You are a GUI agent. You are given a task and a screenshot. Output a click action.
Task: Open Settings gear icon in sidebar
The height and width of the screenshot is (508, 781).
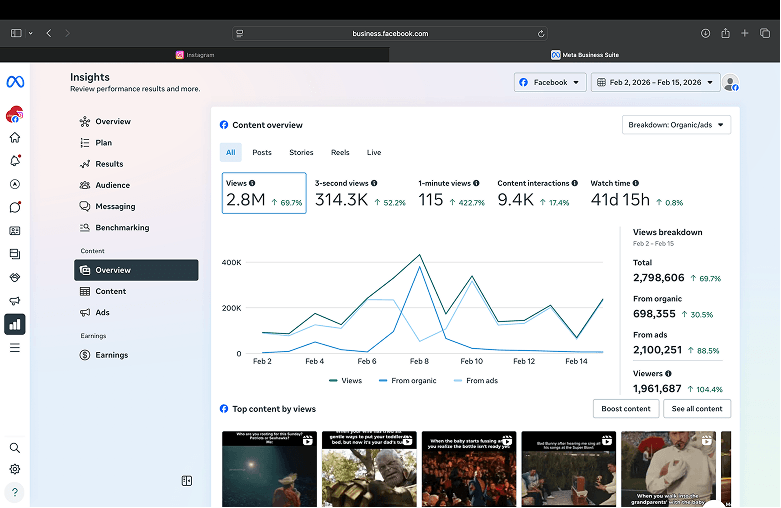click(x=15, y=469)
